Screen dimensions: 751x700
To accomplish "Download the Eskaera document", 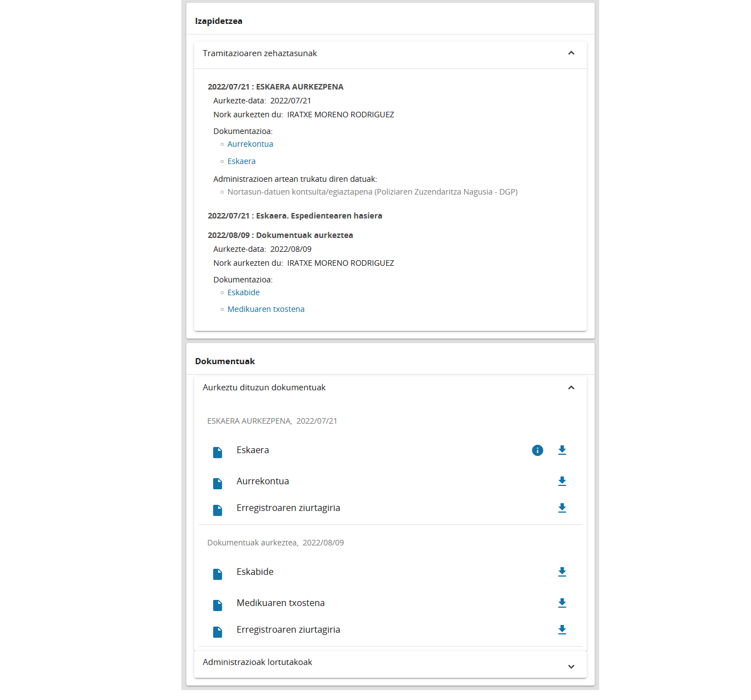I will click(x=562, y=450).
